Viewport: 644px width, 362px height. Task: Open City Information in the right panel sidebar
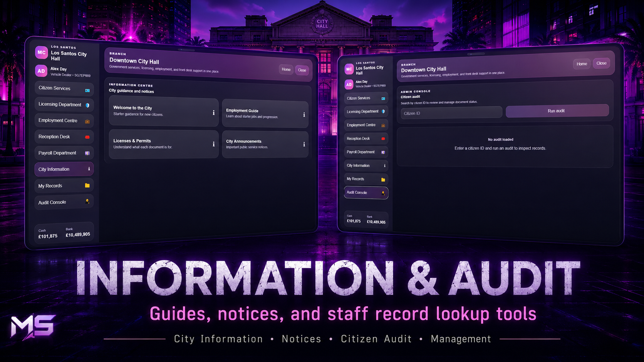pyautogui.click(x=366, y=165)
